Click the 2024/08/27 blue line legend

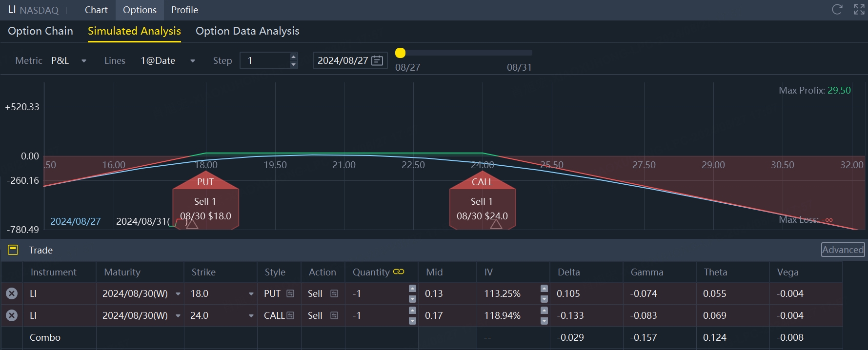click(75, 221)
